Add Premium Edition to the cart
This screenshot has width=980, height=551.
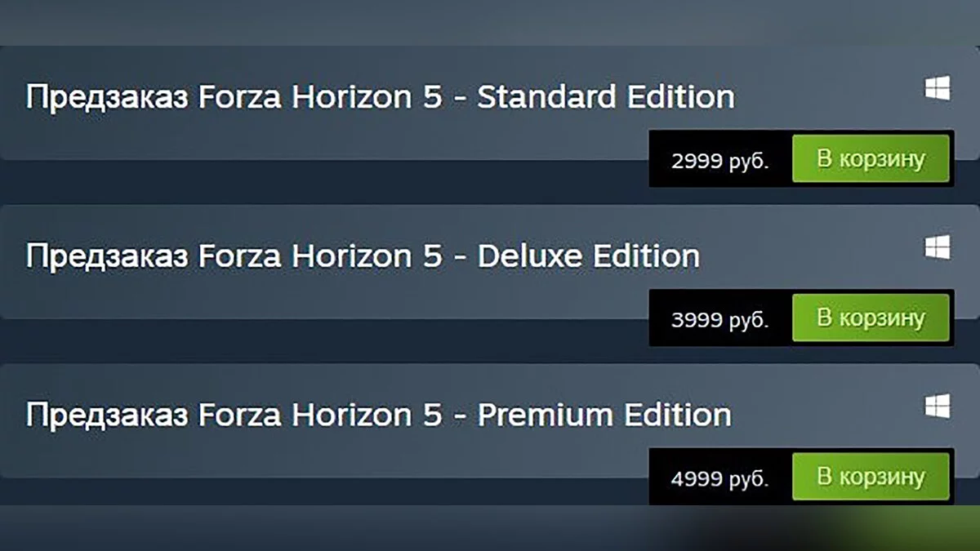pyautogui.click(x=871, y=476)
